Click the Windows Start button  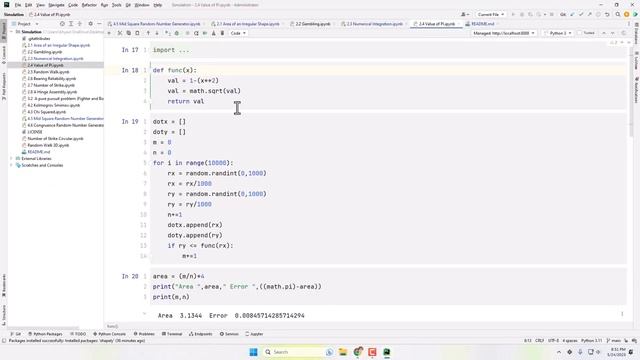pos(253,352)
